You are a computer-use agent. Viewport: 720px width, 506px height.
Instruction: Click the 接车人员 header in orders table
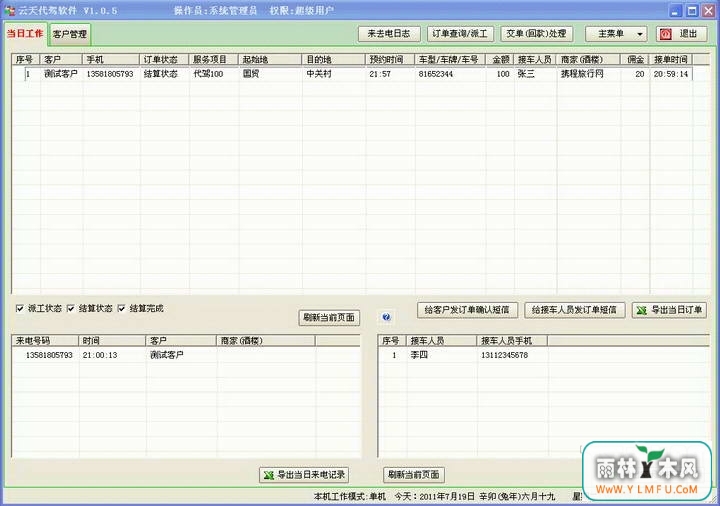point(535,60)
